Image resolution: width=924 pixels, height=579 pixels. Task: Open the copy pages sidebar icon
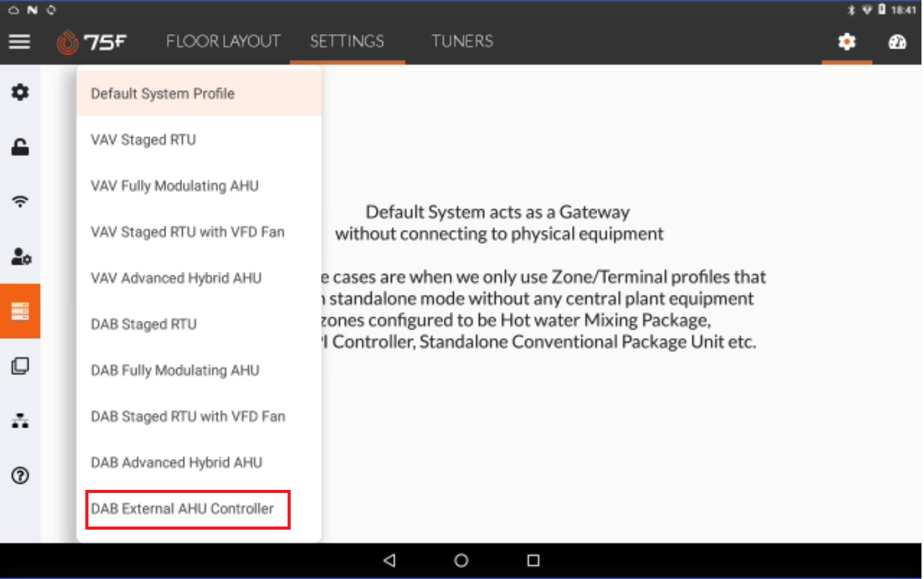coord(20,366)
